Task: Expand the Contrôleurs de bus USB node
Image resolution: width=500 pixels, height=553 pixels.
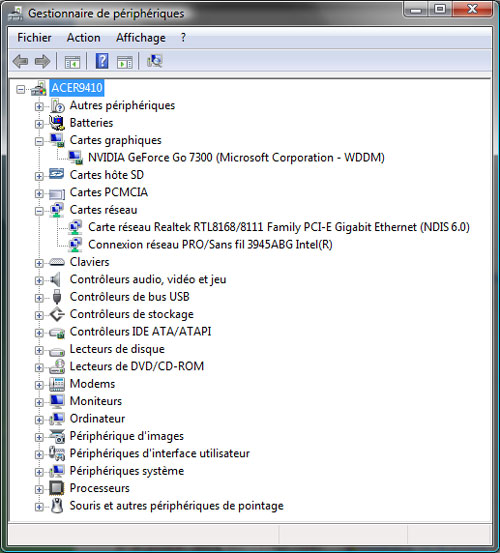Action: (x=39, y=298)
